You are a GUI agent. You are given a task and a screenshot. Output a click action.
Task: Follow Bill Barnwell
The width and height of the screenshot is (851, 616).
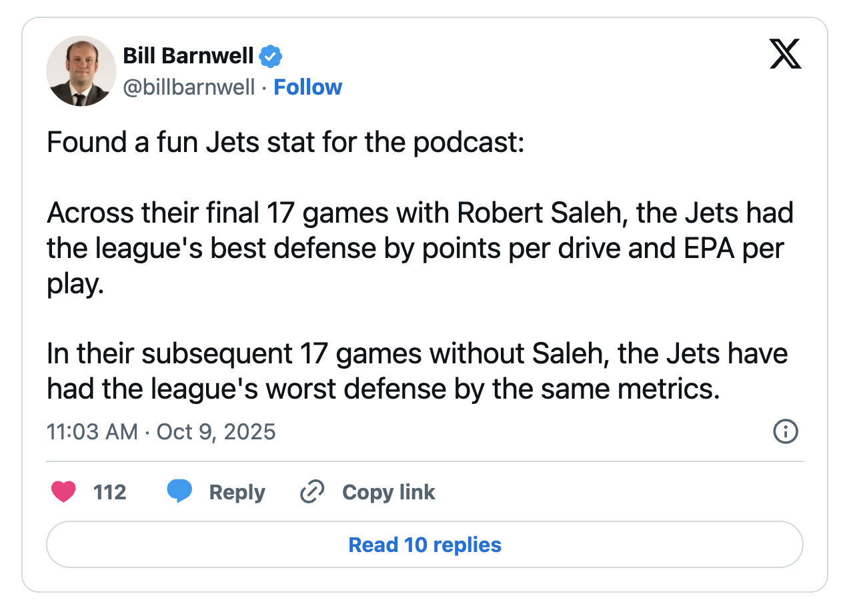coord(308,87)
